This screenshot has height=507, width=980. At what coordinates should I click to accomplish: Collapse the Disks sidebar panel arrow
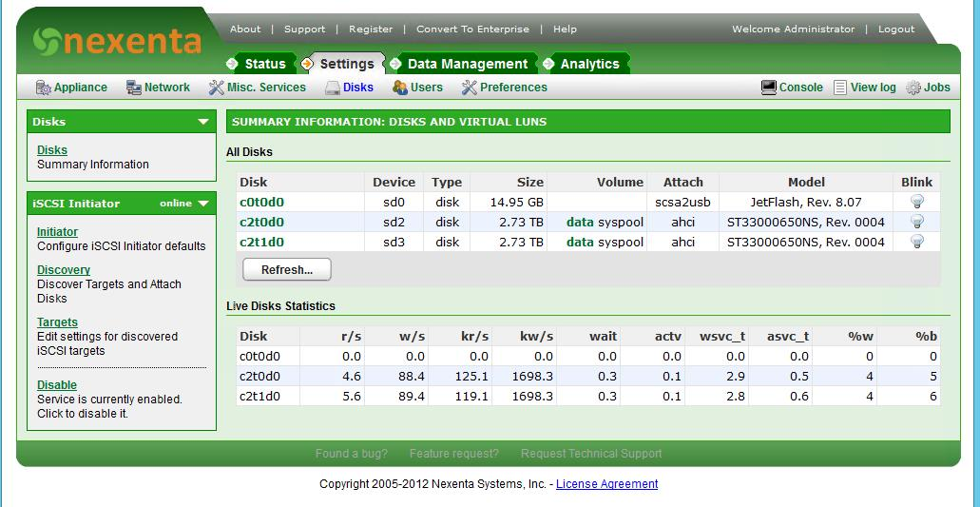(203, 122)
